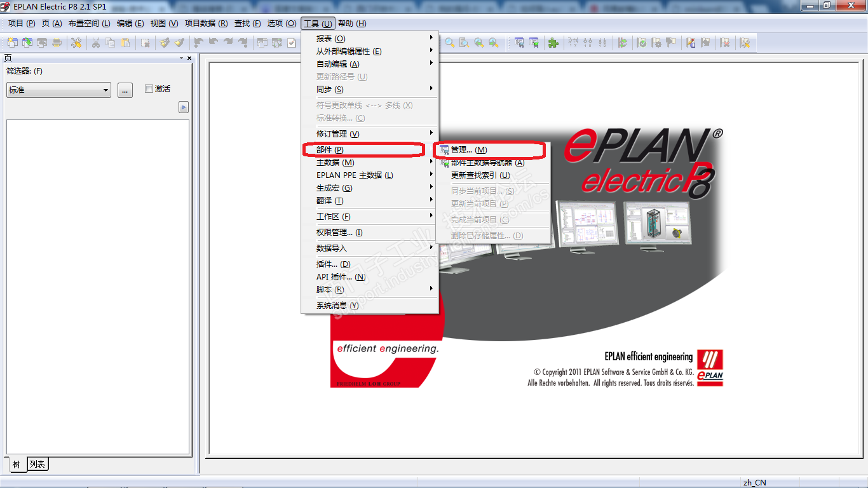The height and width of the screenshot is (488, 868).
Task: Close the 页 navigator panel
Action: pyautogui.click(x=189, y=58)
